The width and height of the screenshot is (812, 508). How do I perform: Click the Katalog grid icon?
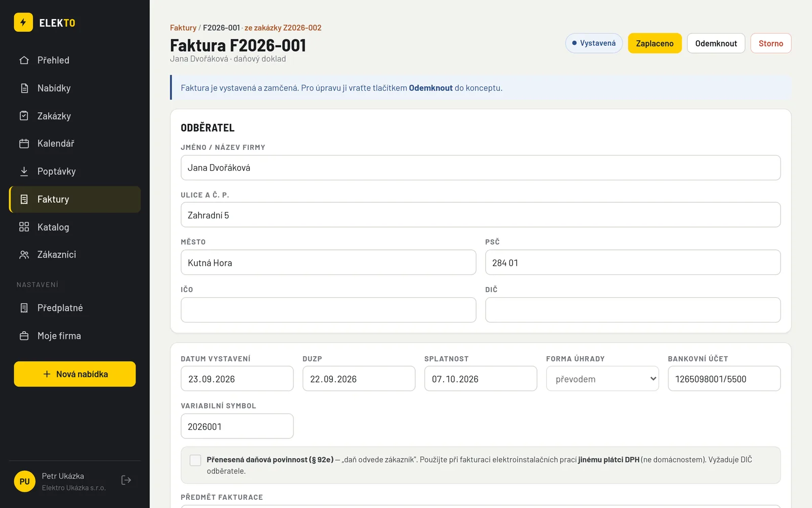coord(24,227)
